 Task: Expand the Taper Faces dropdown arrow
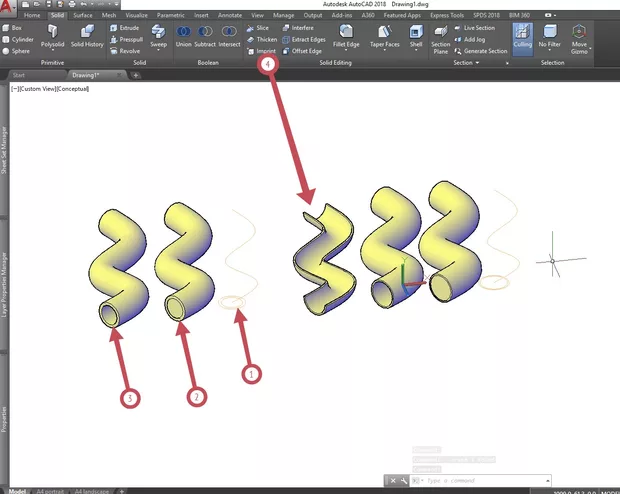(384, 50)
